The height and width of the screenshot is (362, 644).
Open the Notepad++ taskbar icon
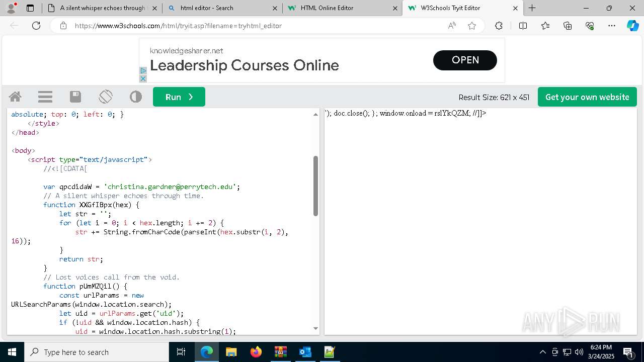330,352
